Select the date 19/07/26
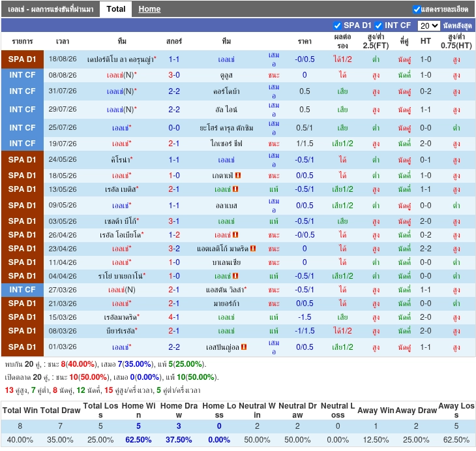This screenshot has height=451, width=476. [63, 144]
